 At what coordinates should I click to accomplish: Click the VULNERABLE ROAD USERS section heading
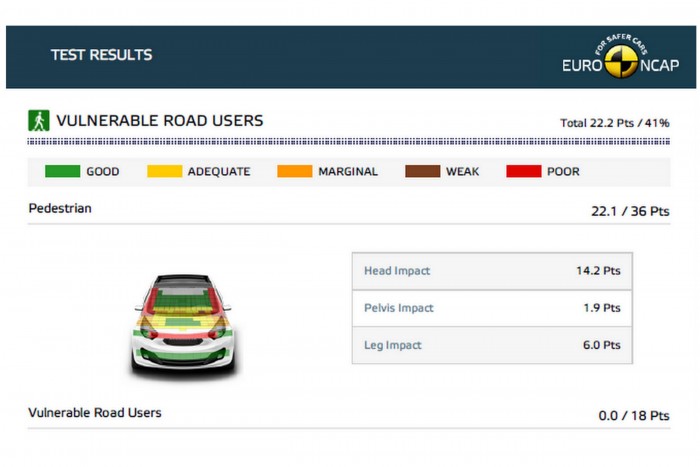coord(159,121)
